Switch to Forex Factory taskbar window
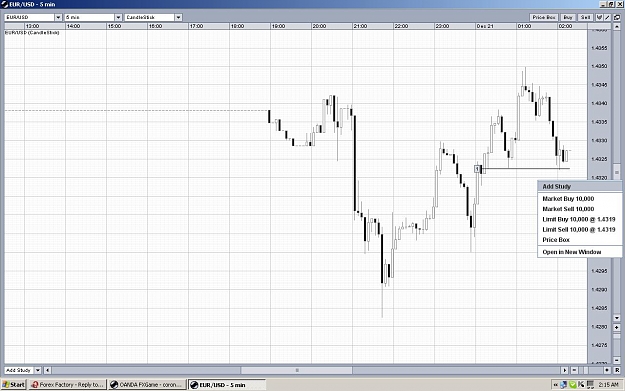This screenshot has height=391, width=625. click(x=67, y=385)
